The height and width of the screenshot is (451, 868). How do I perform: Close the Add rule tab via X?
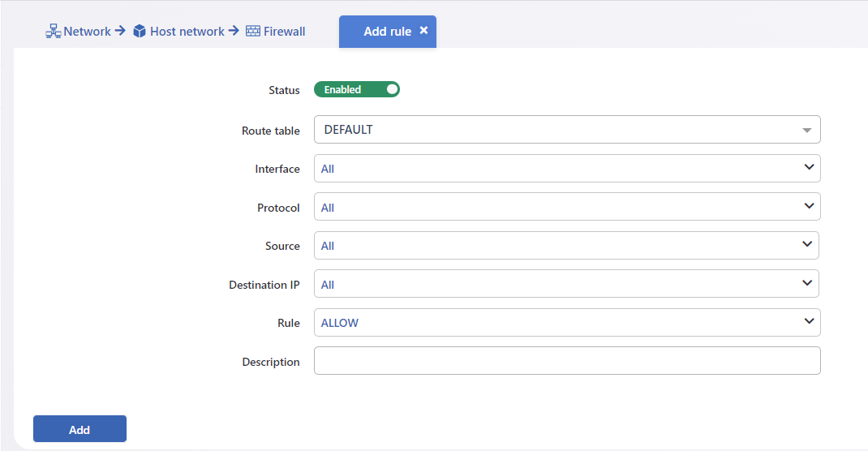[423, 31]
